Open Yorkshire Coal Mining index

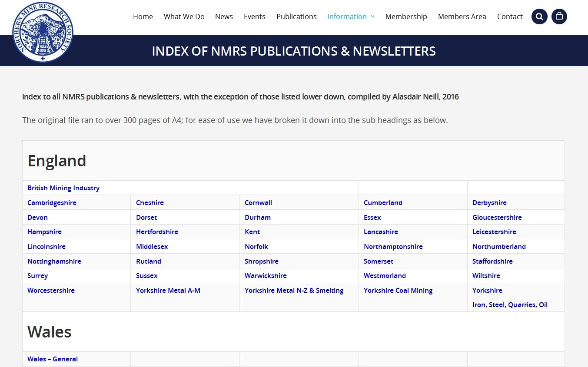coord(398,291)
